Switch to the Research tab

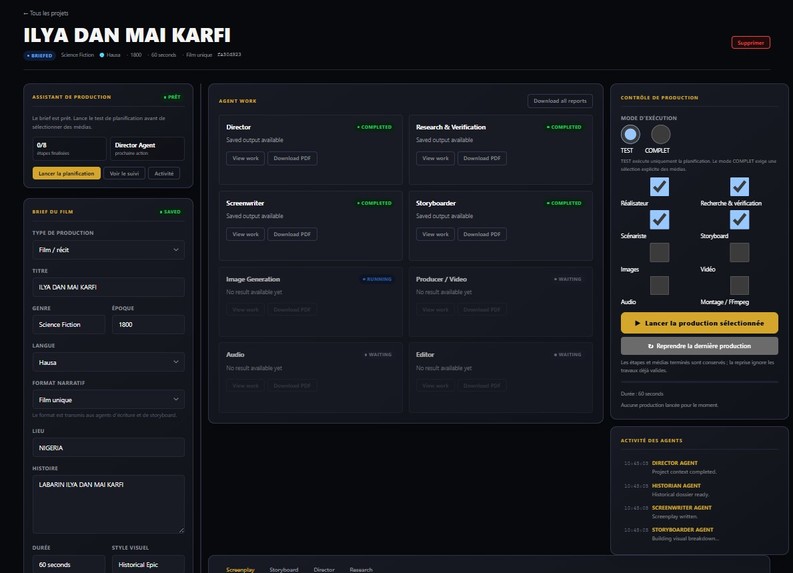pyautogui.click(x=361, y=569)
